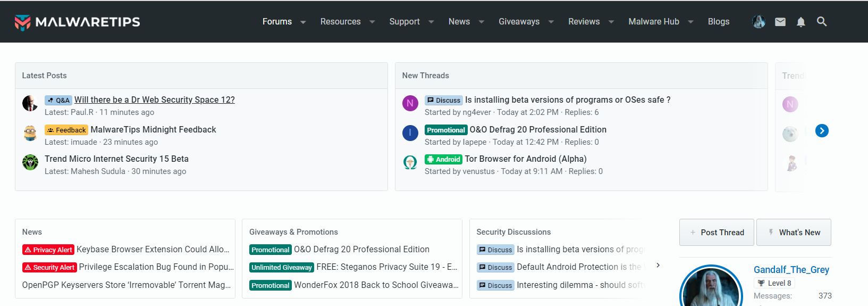Open the Dr Web Security Space 12 thread
The image size is (868, 306).
154,100
